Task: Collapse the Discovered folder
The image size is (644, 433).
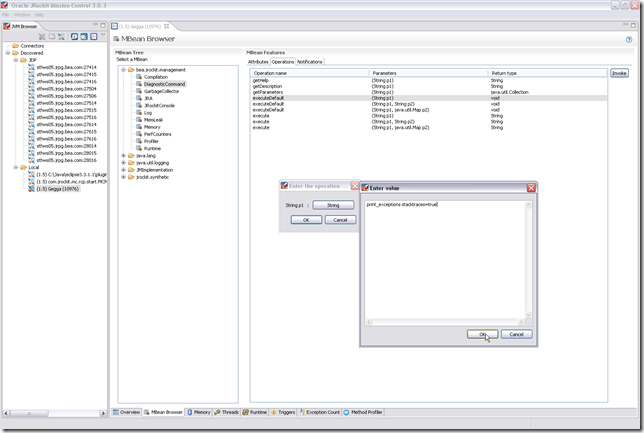Action: (7, 53)
